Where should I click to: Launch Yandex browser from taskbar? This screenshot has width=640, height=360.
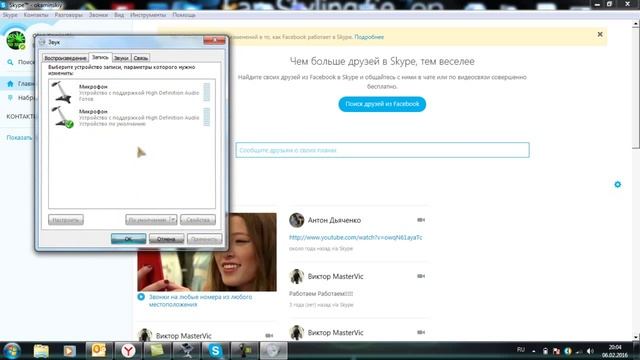click(128, 351)
